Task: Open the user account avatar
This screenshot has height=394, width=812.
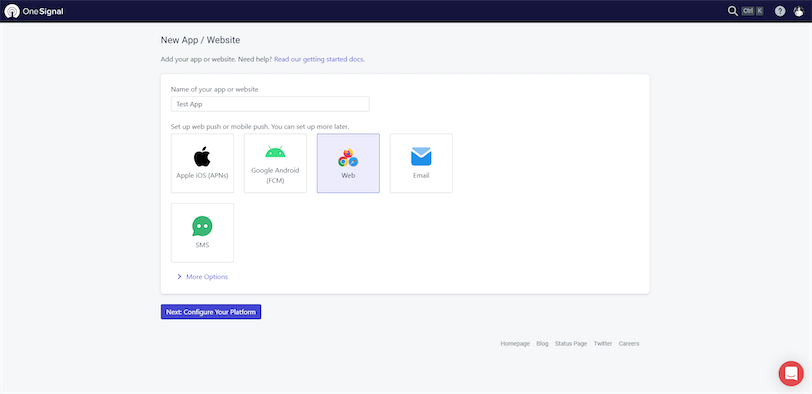Action: (x=798, y=11)
